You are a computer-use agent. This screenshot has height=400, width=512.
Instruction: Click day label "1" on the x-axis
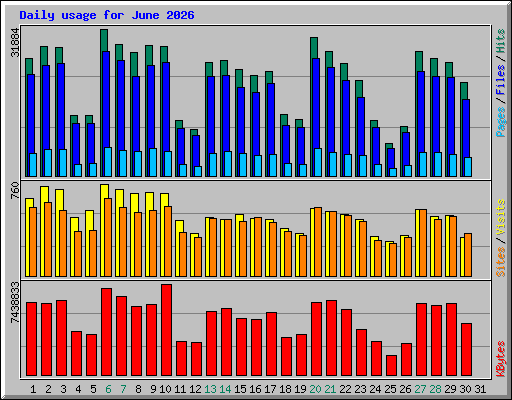click(33, 389)
